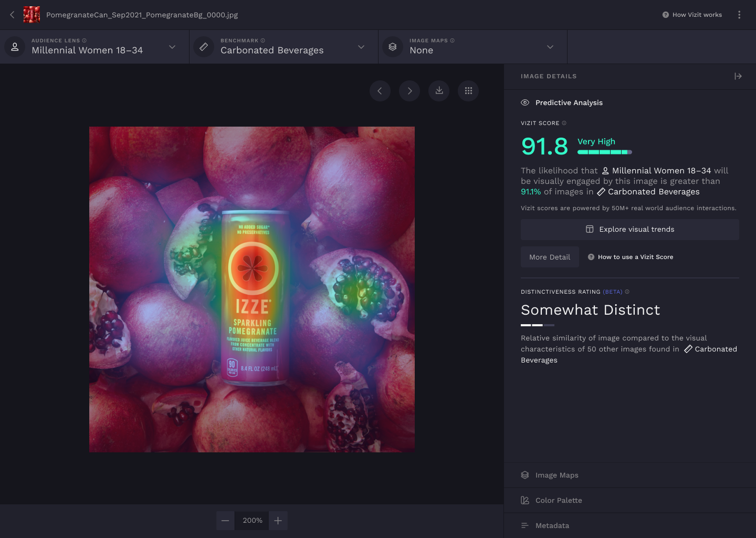This screenshot has width=756, height=538.
Task: Open How Vizit works help link
Action: point(692,15)
